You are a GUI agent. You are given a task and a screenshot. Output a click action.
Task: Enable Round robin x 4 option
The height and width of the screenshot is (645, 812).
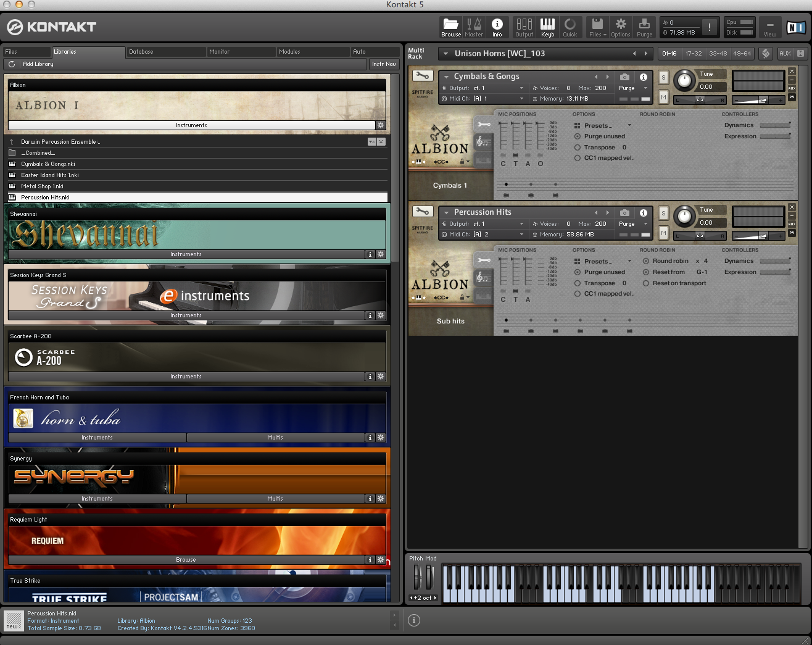click(646, 261)
